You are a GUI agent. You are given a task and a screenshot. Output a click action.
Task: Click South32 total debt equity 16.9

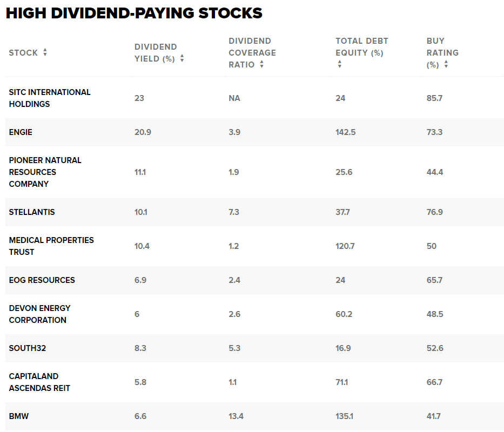(x=343, y=348)
